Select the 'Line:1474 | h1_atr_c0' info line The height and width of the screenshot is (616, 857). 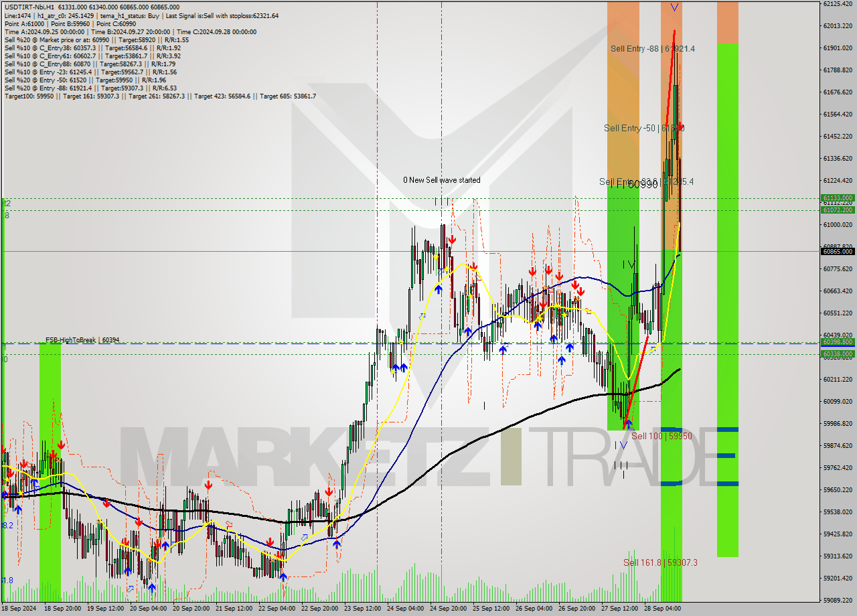(141, 15)
